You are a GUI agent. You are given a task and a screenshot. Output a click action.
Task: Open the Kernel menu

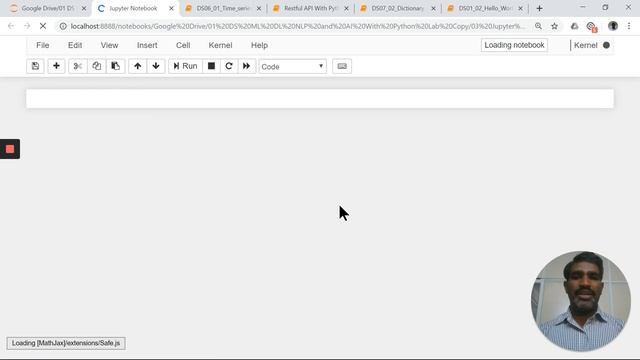point(220,45)
